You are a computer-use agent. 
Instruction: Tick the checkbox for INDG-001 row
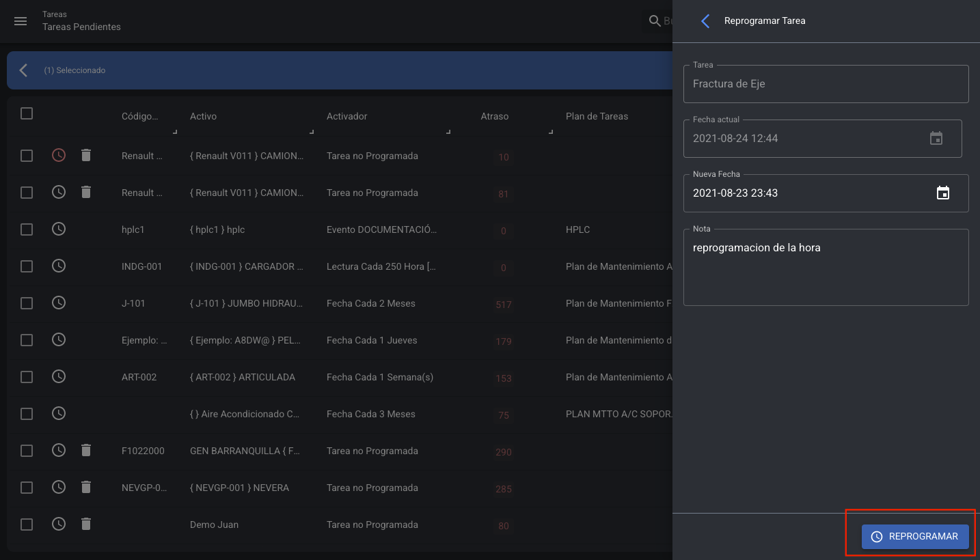coord(27,266)
